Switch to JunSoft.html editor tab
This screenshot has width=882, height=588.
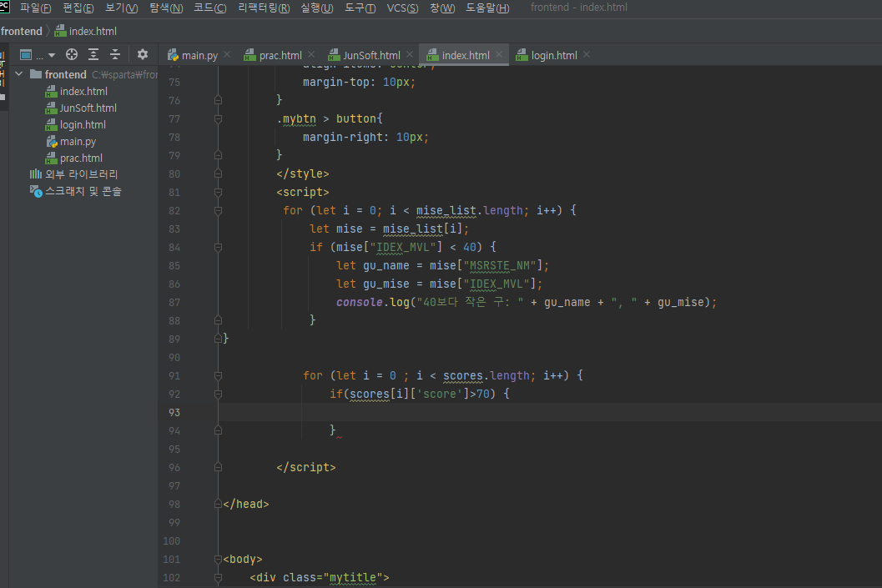(371, 55)
